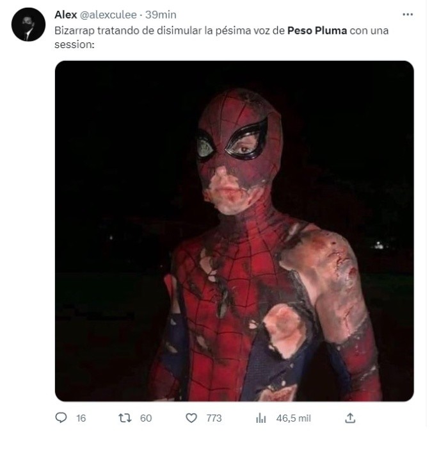This screenshot has height=476, width=448.
Task: Click the bold Peso Pluma text
Action: coord(317,31)
